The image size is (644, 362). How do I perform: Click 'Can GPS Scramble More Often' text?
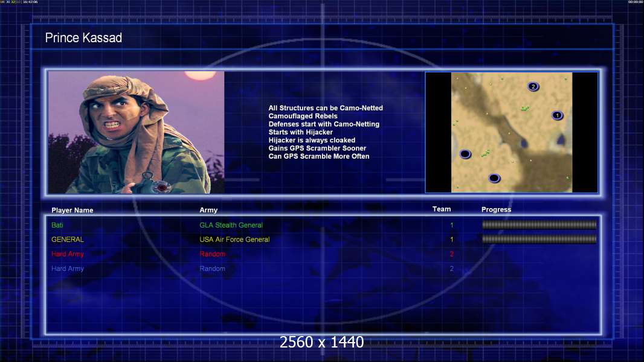point(319,156)
